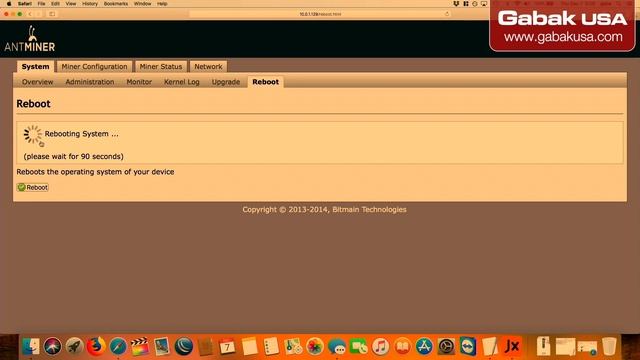Open the Jx app icon in Dock
The width and height of the screenshot is (640, 360).
click(x=512, y=347)
